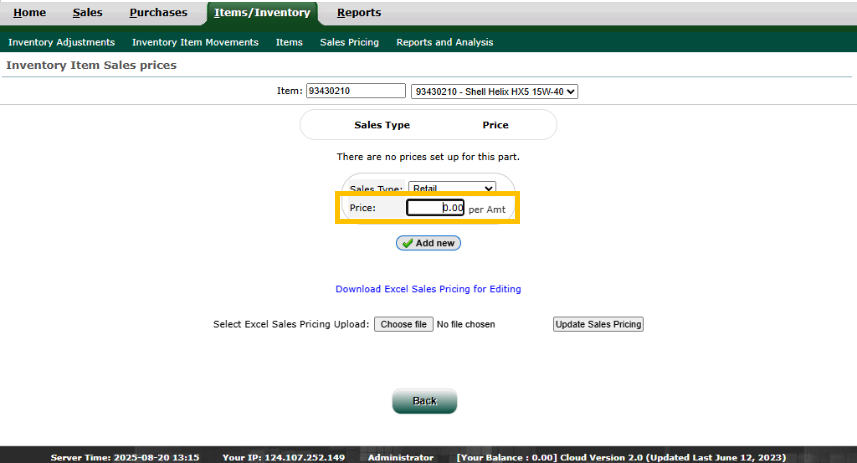This screenshot has width=857, height=463.
Task: Click the 'per Amt' unit label
Action: tap(487, 209)
